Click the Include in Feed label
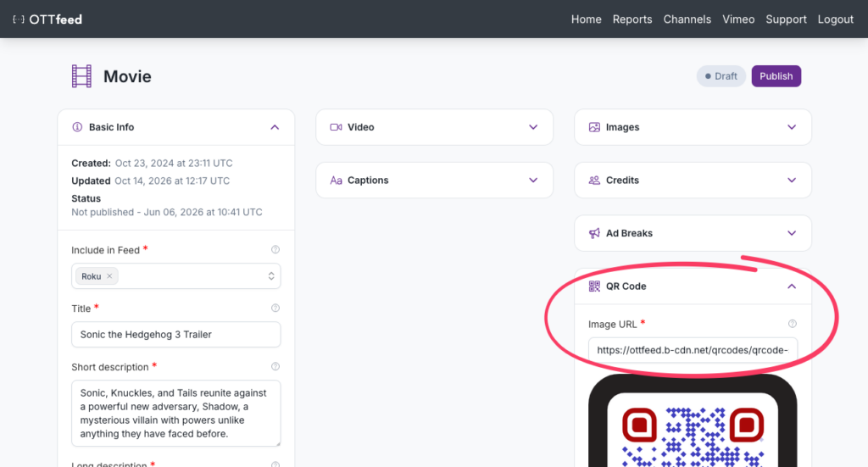 (105, 250)
